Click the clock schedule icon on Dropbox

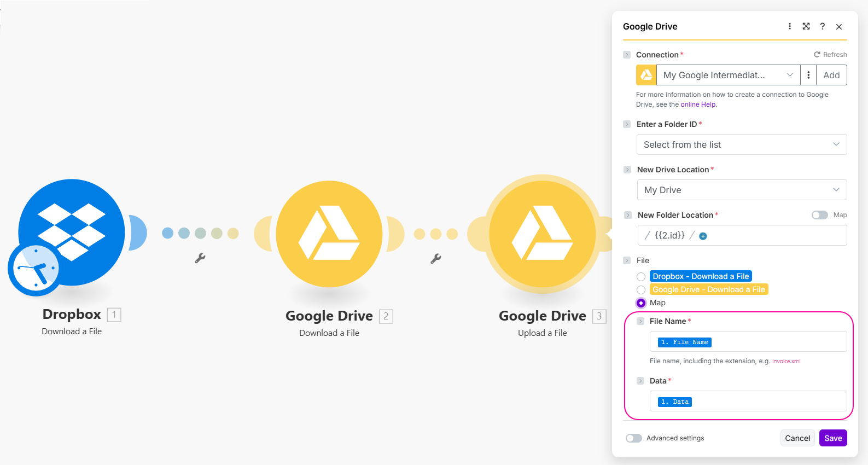(34, 269)
